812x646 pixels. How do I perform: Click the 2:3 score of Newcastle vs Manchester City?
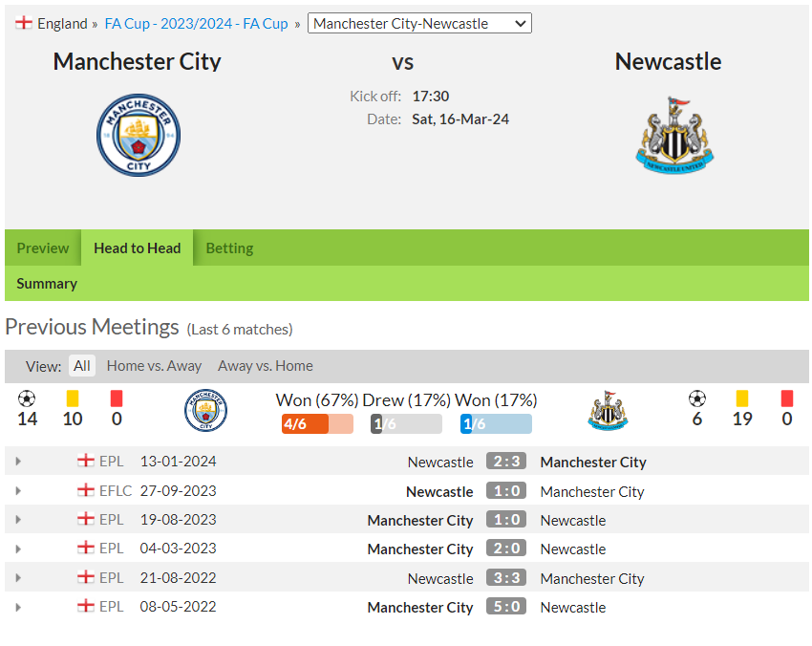pyautogui.click(x=506, y=461)
